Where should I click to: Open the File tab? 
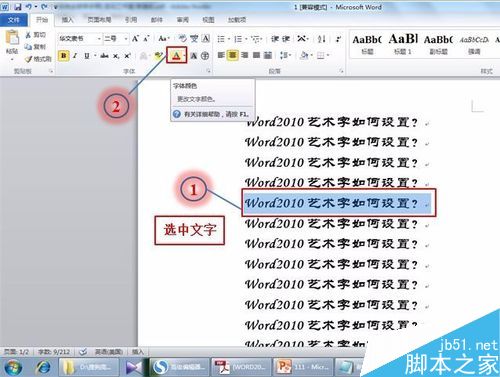point(14,20)
